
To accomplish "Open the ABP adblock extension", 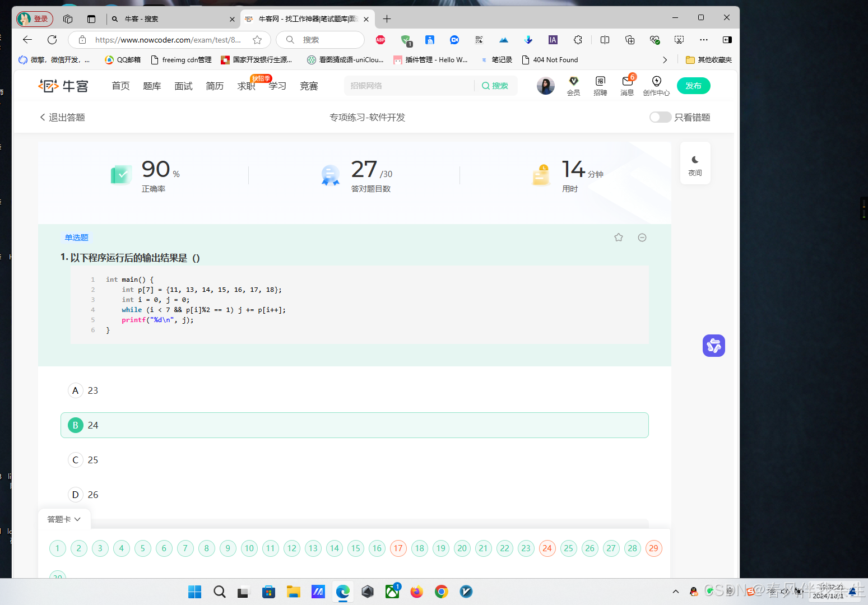I will pyautogui.click(x=380, y=40).
